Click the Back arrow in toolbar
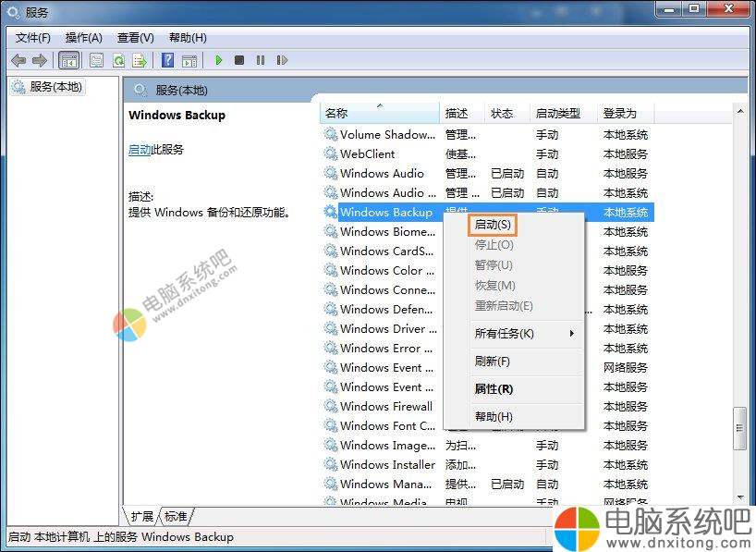 click(x=18, y=60)
